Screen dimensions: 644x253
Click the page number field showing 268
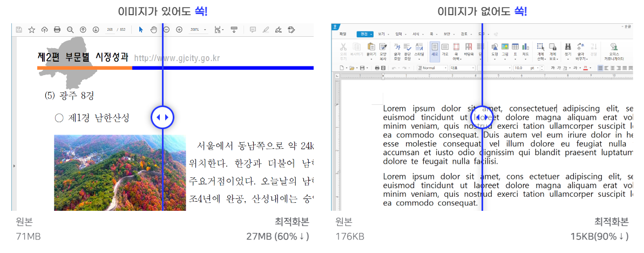click(110, 30)
